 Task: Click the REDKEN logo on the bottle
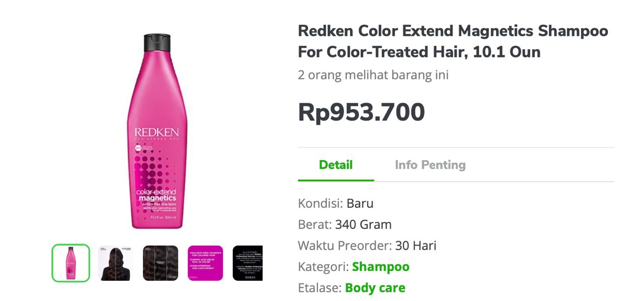click(x=156, y=133)
